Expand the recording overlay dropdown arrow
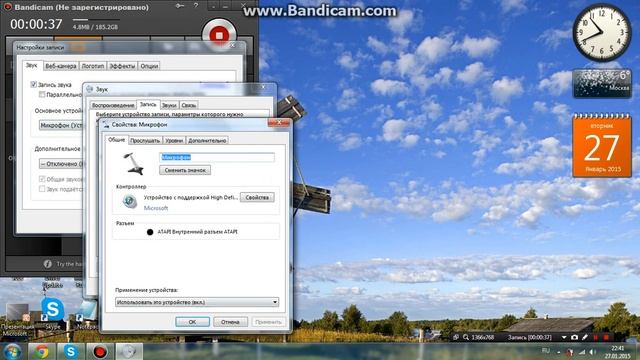The height and width of the screenshot is (360, 640). coord(564,337)
